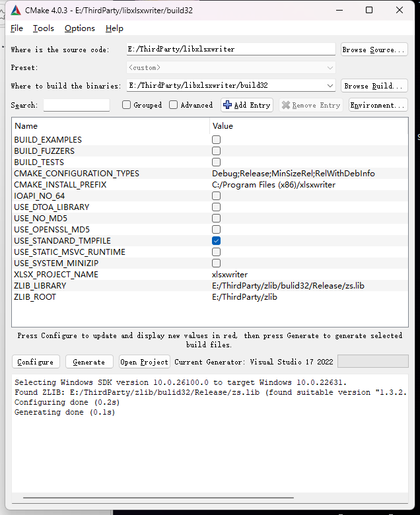Open the Environment dialog button
This screenshot has height=515, width=420.
click(x=378, y=105)
